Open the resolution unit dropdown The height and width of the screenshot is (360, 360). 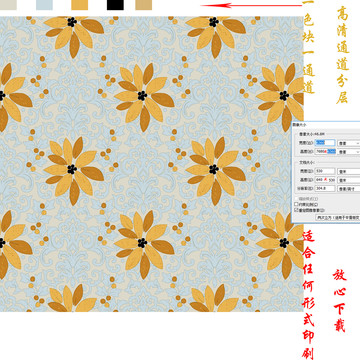coord(349,189)
